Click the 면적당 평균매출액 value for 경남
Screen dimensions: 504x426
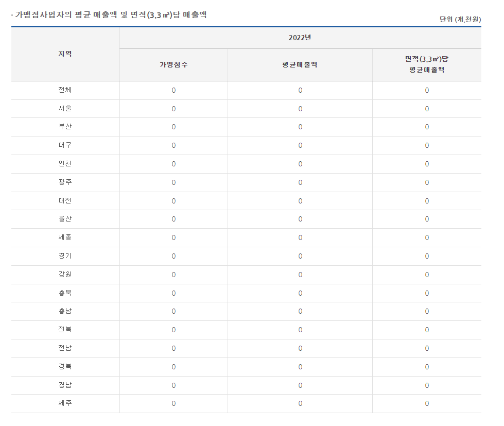427,385
